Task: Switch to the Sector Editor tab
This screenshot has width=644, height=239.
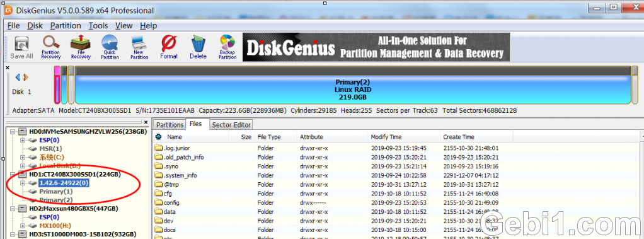Action: [x=231, y=125]
